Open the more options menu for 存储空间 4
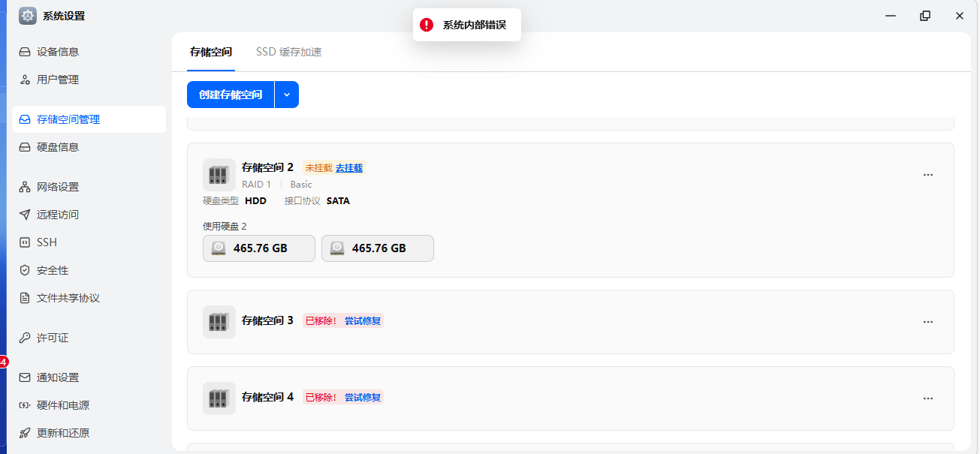The width and height of the screenshot is (980, 454). pyautogui.click(x=928, y=398)
